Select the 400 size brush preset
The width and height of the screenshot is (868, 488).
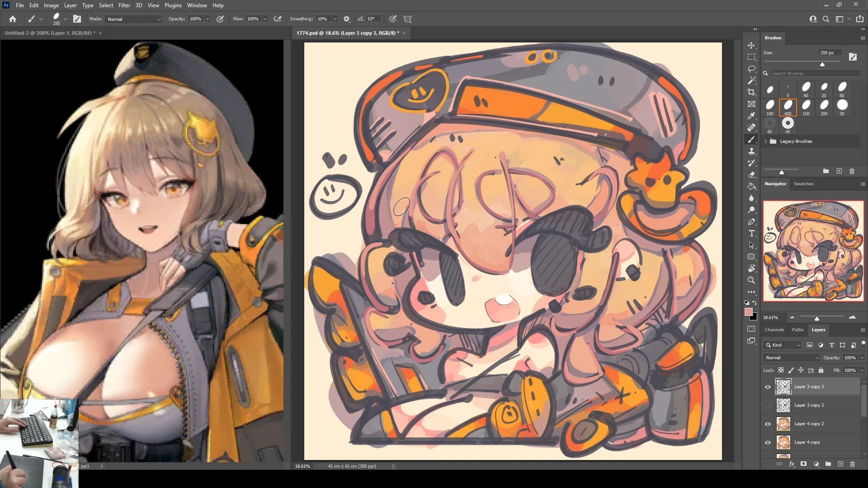coord(788,108)
